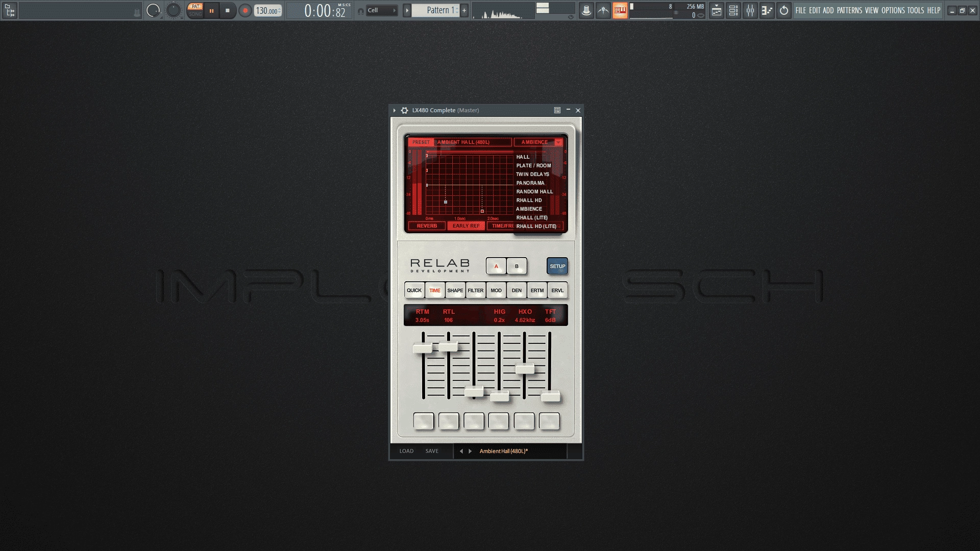Open the blue SETUP button
This screenshot has width=980, height=551.
[557, 266]
